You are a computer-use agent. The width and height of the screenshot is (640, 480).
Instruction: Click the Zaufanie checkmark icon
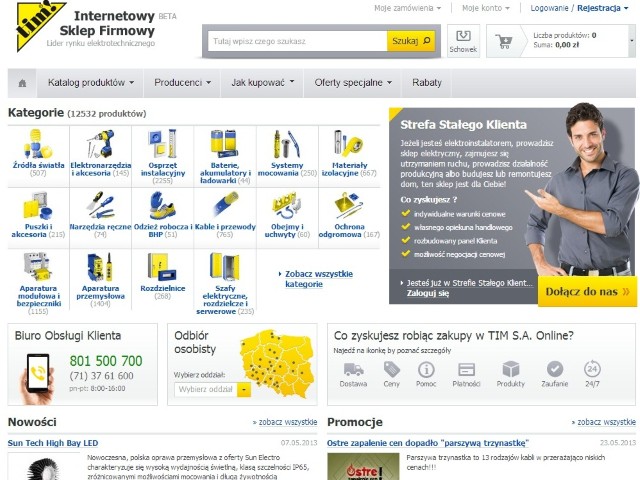point(555,369)
